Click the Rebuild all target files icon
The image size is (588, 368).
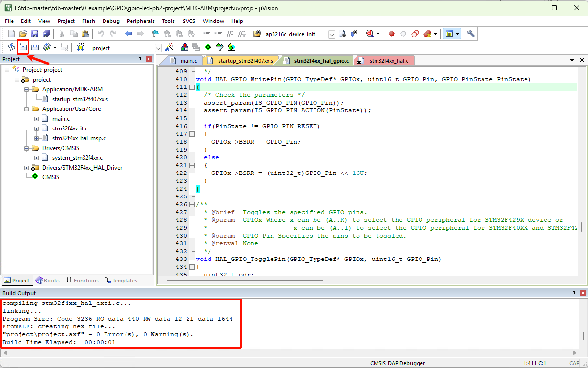tap(35, 47)
